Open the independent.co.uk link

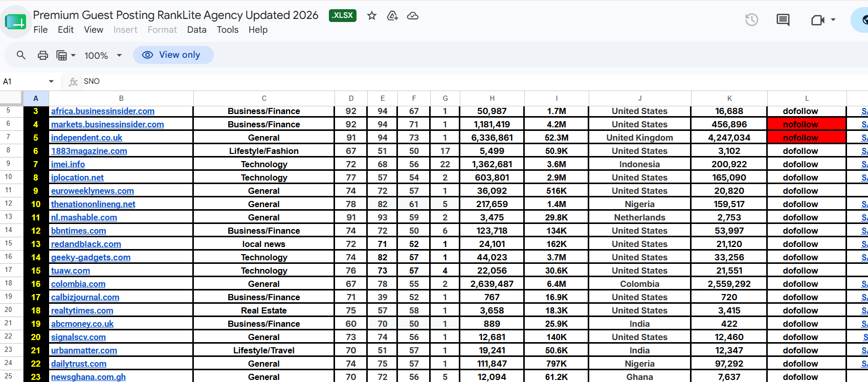point(86,138)
